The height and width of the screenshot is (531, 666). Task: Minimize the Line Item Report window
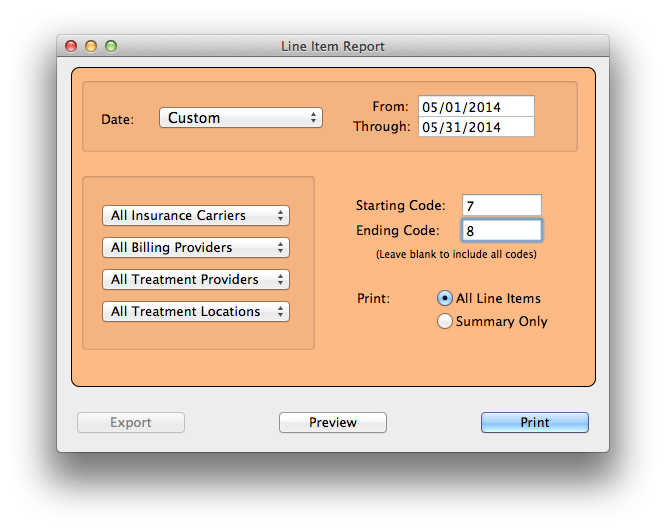91,46
